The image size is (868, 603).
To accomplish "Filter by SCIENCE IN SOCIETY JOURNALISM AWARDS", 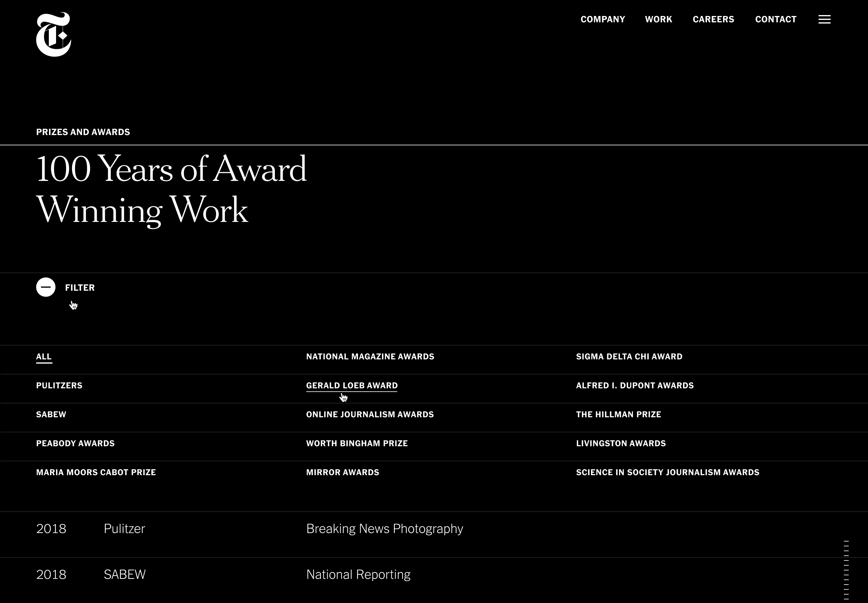I will point(668,472).
